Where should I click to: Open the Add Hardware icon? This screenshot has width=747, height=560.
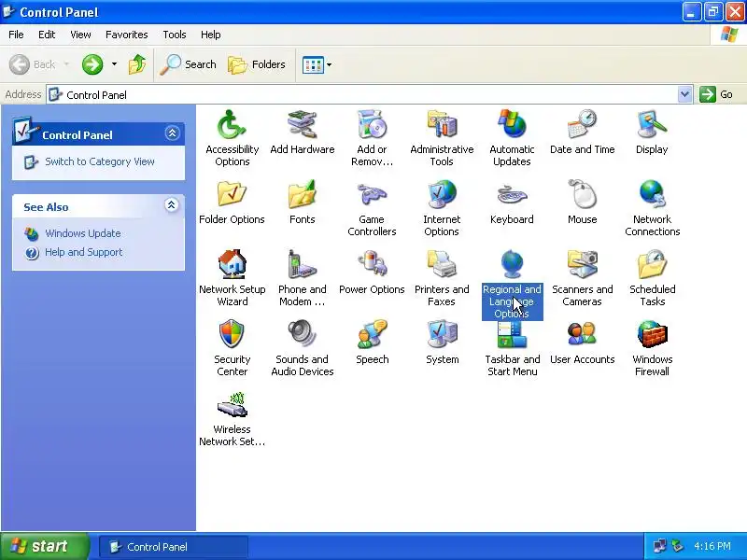(x=302, y=125)
